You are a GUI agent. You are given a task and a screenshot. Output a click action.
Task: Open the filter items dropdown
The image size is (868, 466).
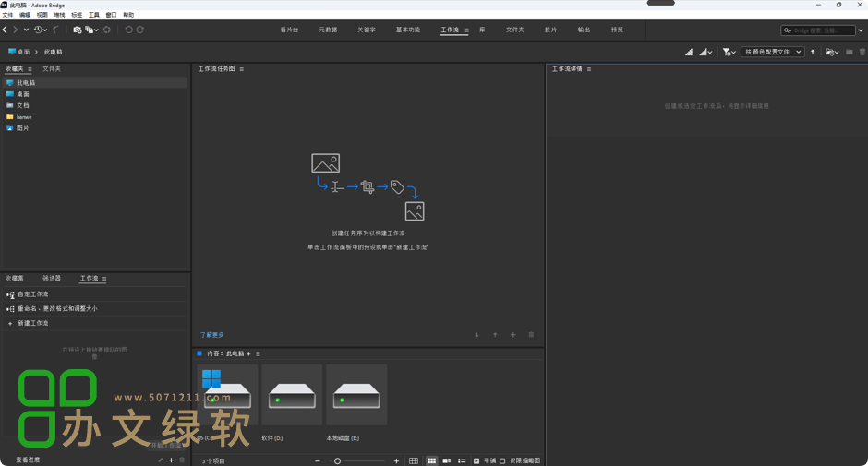click(729, 52)
